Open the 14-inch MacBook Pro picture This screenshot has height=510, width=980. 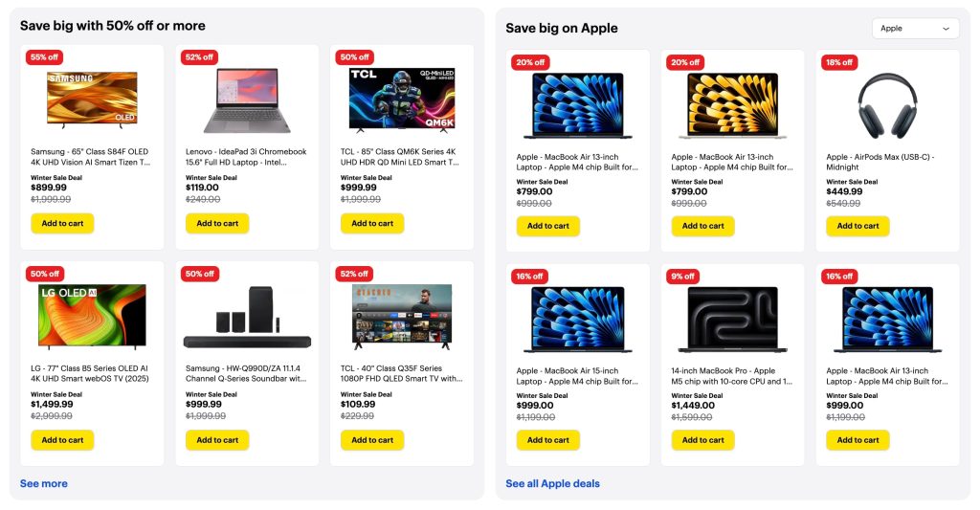coord(732,319)
